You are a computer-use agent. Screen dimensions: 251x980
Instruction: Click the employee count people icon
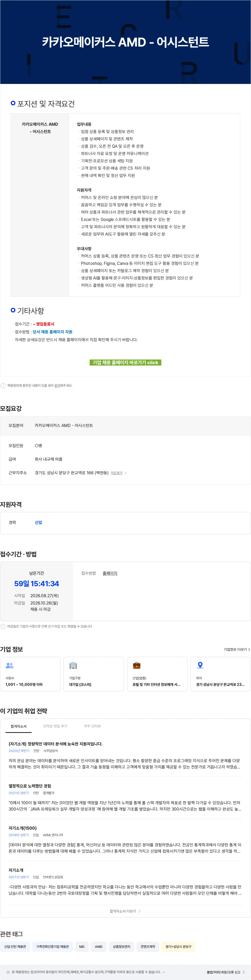(x=10, y=665)
